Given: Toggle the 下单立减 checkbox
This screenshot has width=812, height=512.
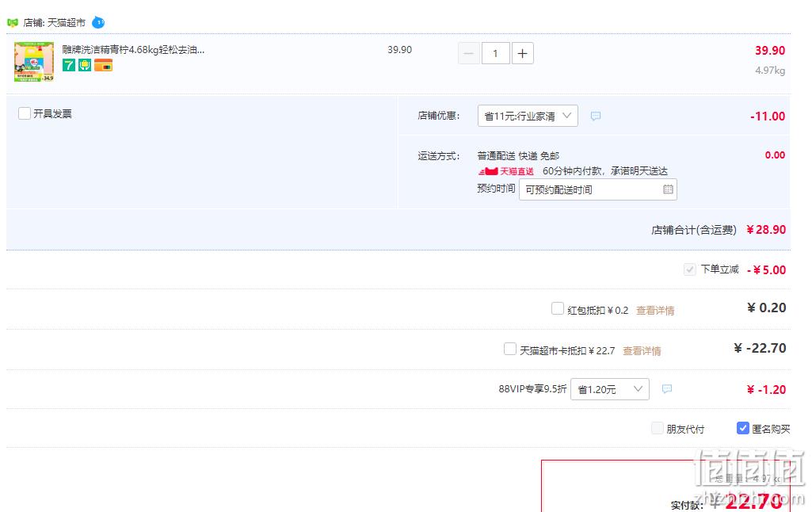Looking at the screenshot, I should [690, 269].
